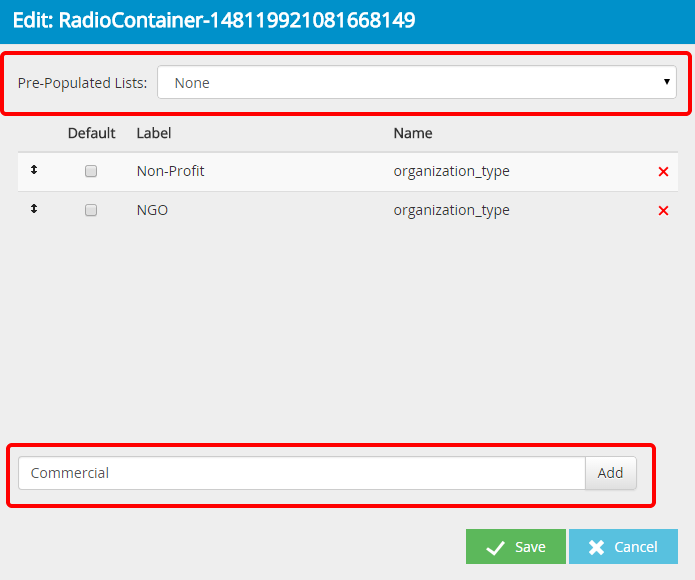The width and height of the screenshot is (695, 580).
Task: Click the Edit RadioContainer dialog title
Action: 214,20
